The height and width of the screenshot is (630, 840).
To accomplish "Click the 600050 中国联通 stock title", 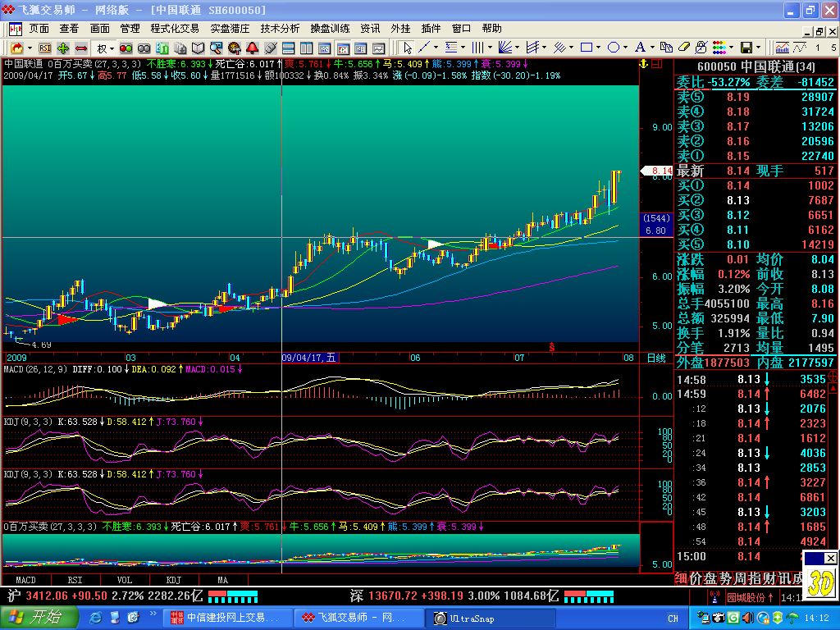I will [x=756, y=67].
